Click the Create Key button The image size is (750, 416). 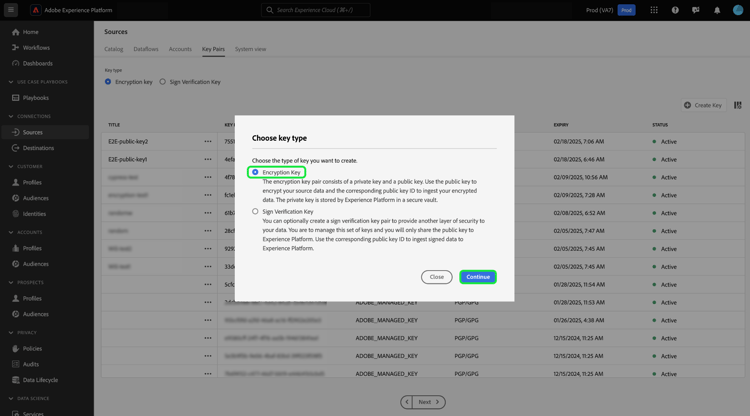(703, 105)
